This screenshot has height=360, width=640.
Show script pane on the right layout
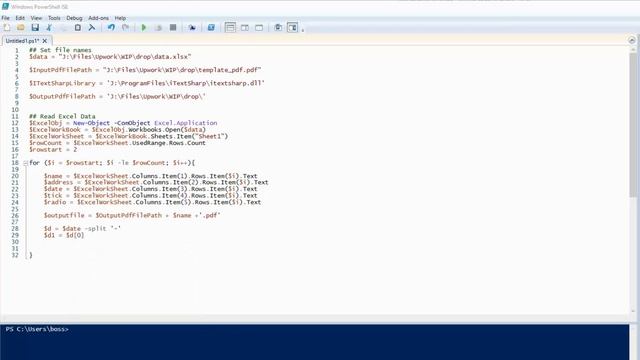coord(244,28)
